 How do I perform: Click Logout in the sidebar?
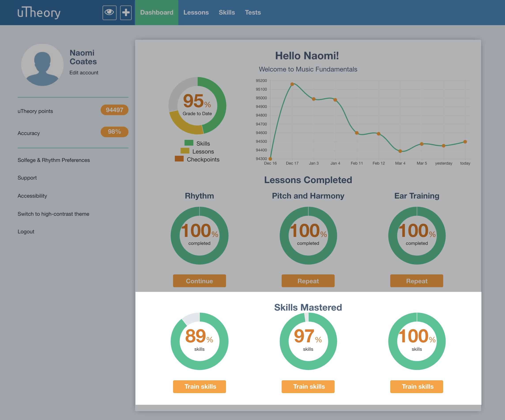coord(26,232)
